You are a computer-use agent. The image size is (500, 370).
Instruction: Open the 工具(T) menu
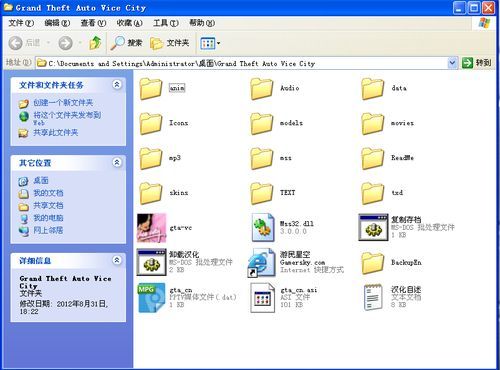[166, 23]
